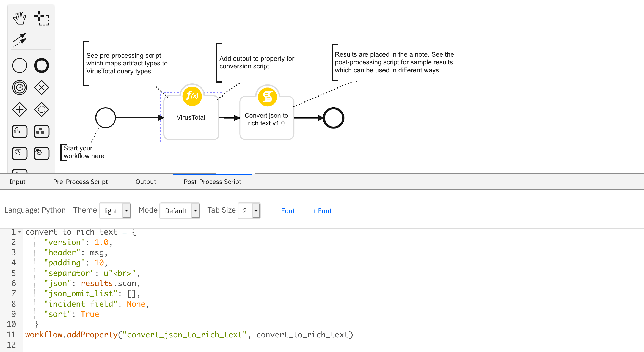Viewport: 644px width, 352px height.
Task: Click the 'Add output to property' annotation
Action: [257, 62]
